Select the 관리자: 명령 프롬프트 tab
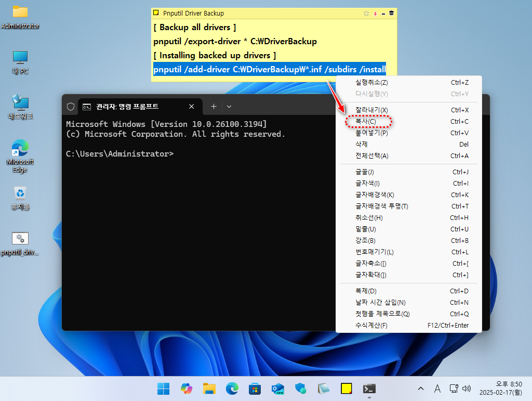The height and width of the screenshot is (401, 532). click(140, 107)
